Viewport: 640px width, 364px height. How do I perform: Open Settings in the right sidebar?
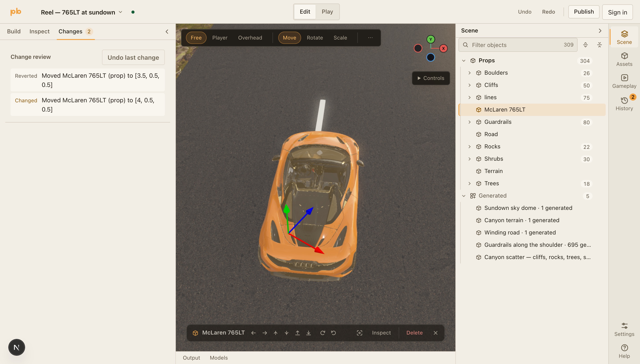click(624, 330)
